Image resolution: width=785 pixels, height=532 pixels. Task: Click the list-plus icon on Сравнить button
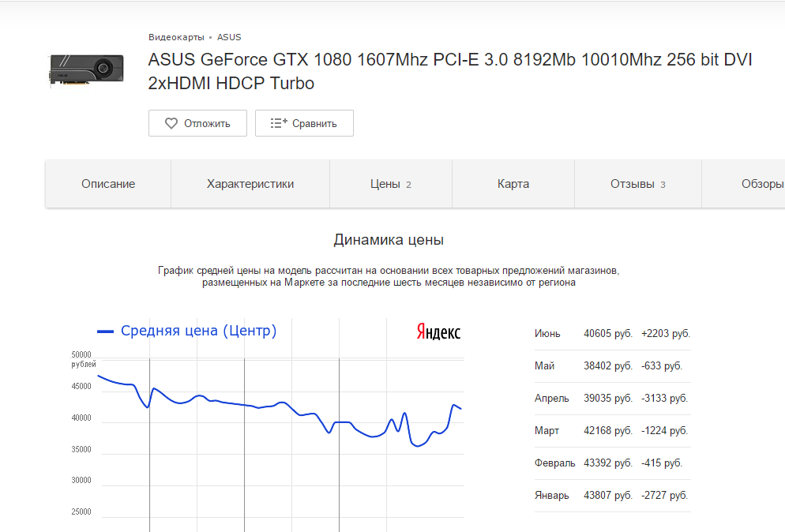(x=279, y=123)
